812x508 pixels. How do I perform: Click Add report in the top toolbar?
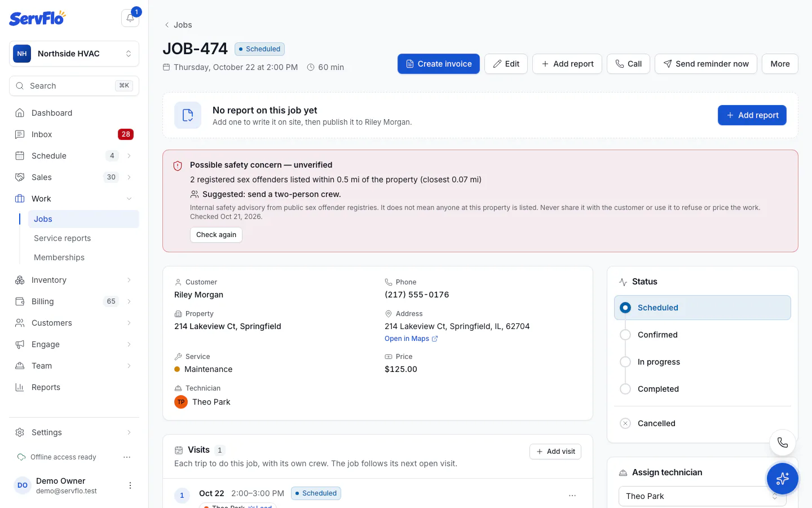click(x=567, y=64)
